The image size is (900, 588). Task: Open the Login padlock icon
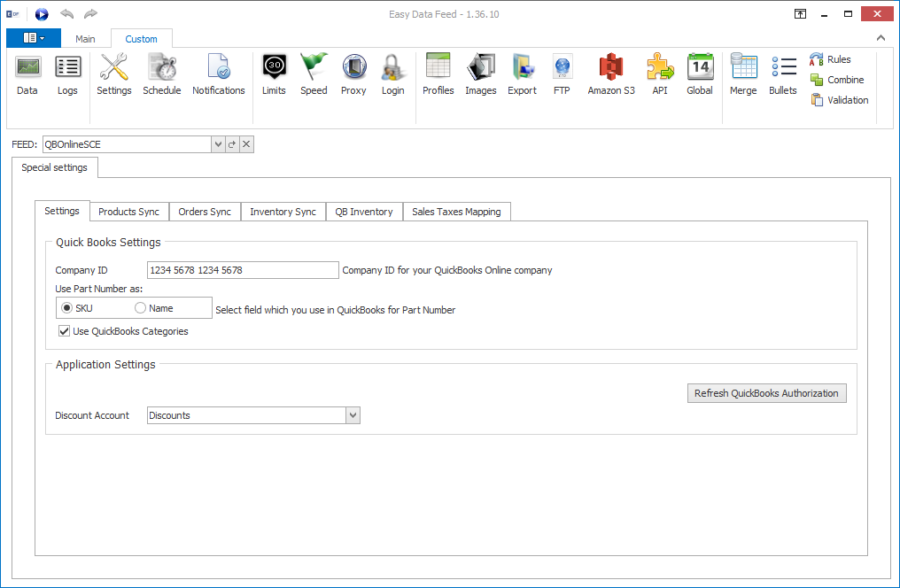393,74
